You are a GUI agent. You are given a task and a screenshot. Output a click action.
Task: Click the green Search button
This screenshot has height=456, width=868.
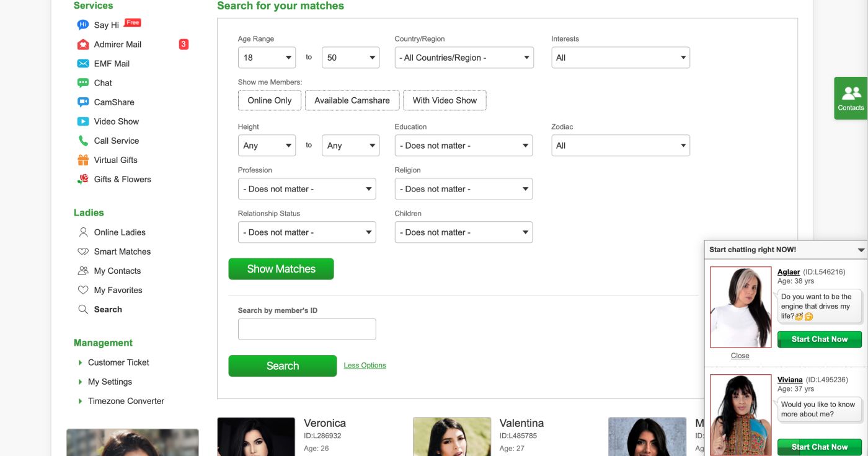283,366
